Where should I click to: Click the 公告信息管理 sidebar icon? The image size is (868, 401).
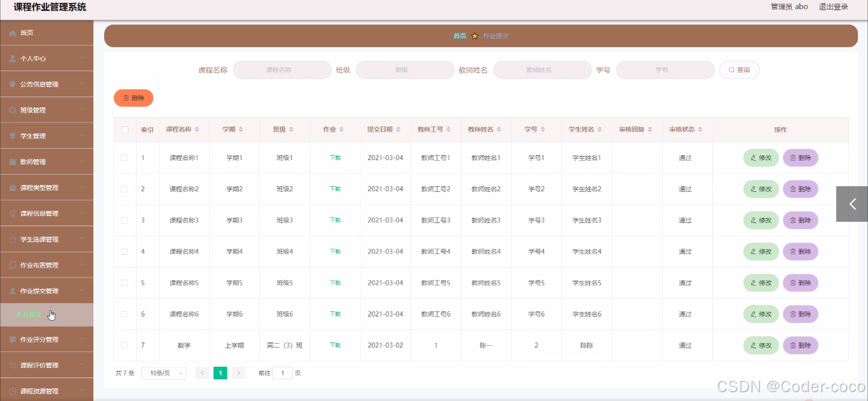coord(13,85)
